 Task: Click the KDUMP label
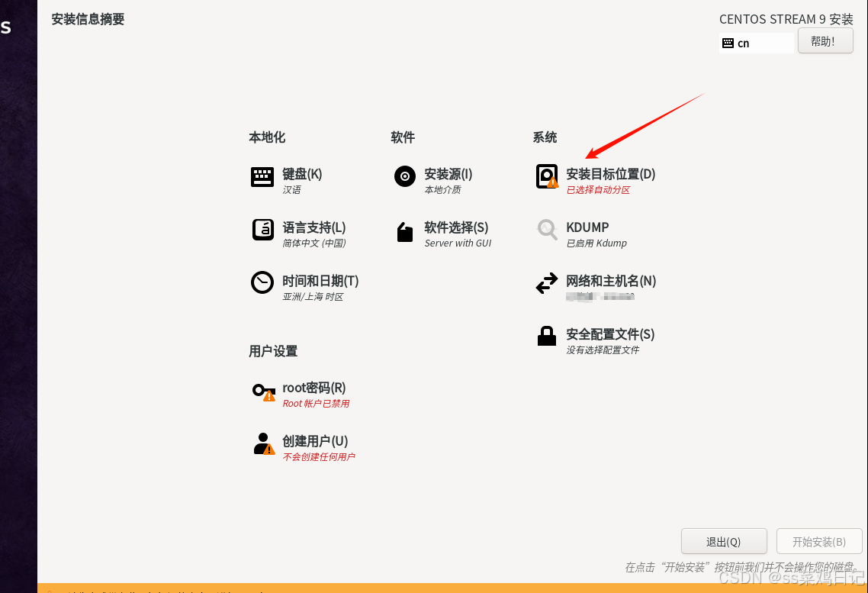click(x=587, y=227)
